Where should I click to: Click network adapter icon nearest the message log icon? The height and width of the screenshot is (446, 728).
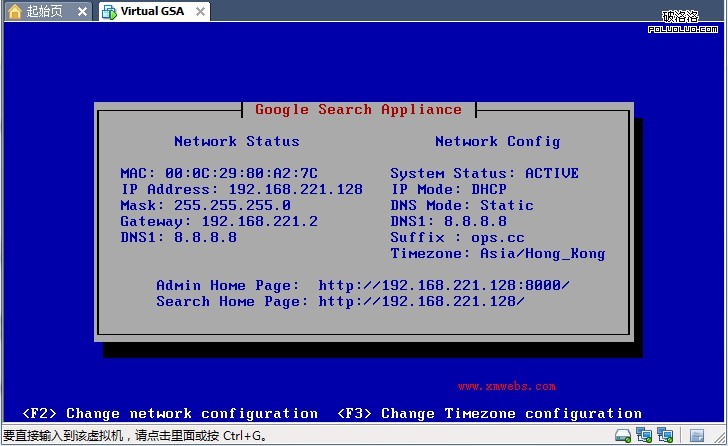665,435
